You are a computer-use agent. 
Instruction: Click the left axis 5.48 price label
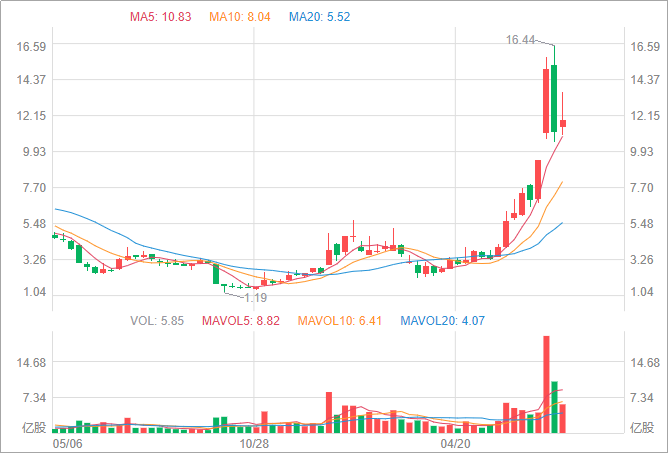34,224
